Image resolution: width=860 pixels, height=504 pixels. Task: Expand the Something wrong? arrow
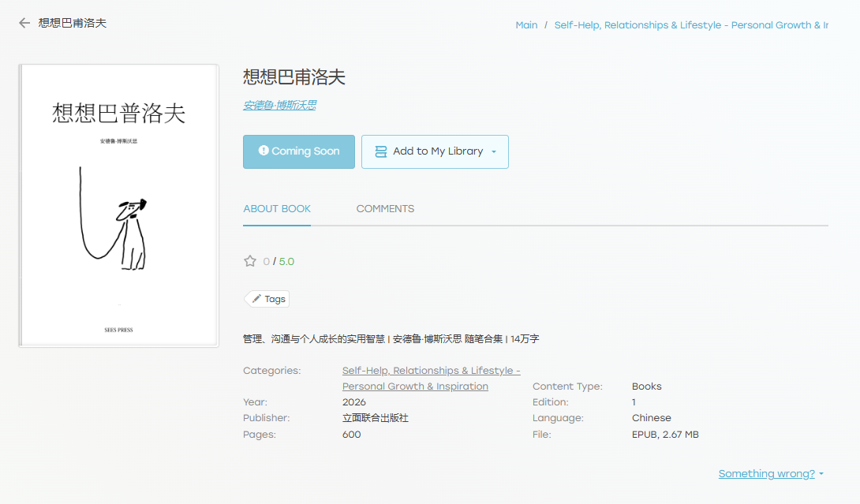821,474
